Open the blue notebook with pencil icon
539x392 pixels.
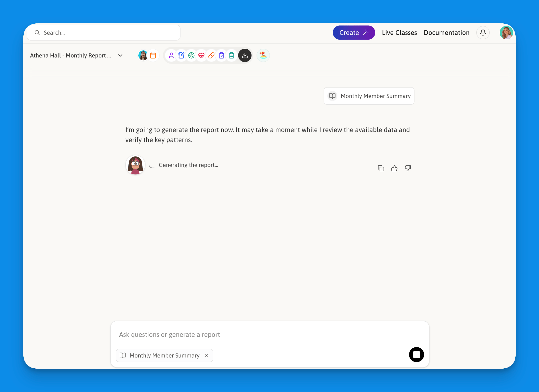(181, 55)
